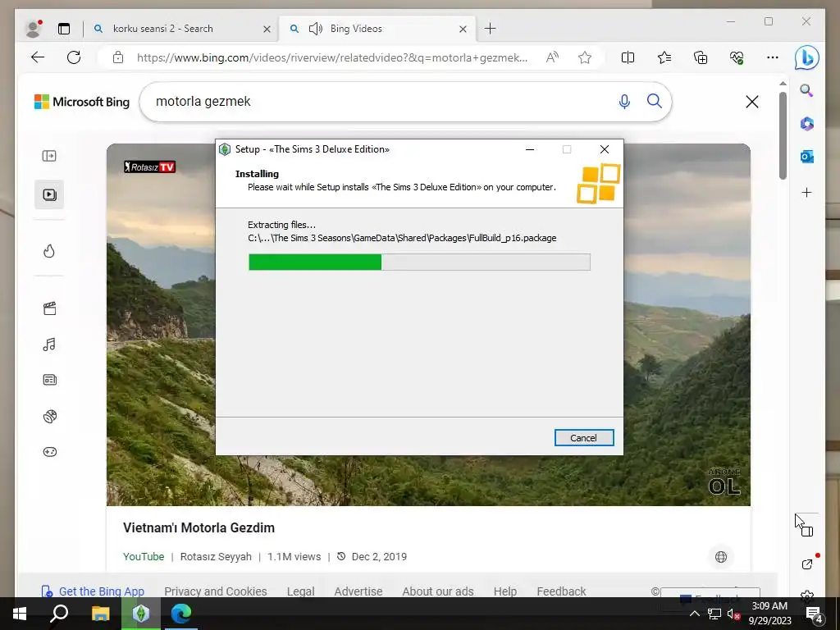Click the Edge address bar URL
Image resolution: width=840 pixels, height=630 pixels.
click(332, 57)
